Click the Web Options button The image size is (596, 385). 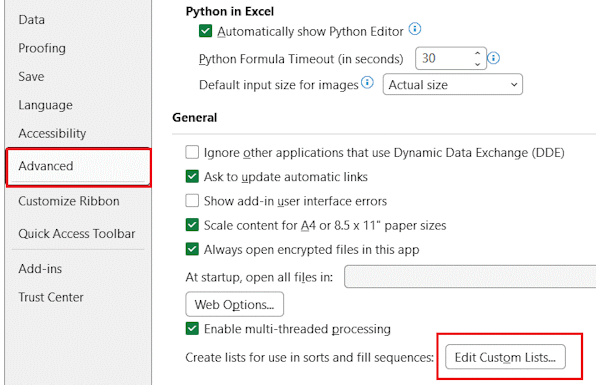pos(235,304)
